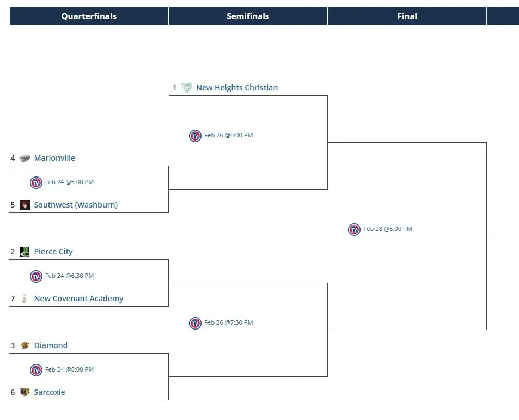Click TV icon for Feb 26 7:30 PM semifinal
The width and height of the screenshot is (519, 420).
point(195,323)
